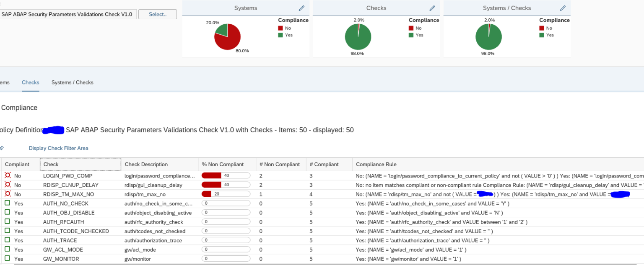Edit the Systems chart using the pencil icon
The height and width of the screenshot is (265, 644).
[x=301, y=8]
